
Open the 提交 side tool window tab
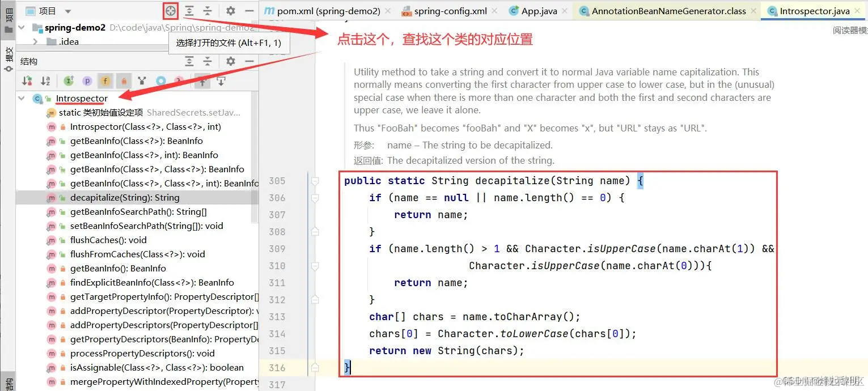point(8,58)
